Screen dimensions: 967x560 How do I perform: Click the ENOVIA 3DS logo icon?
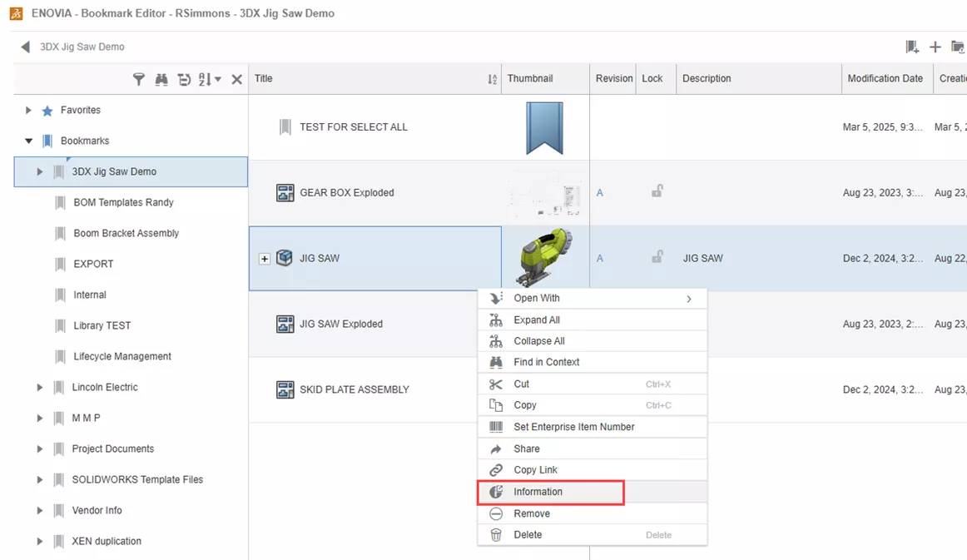click(16, 13)
